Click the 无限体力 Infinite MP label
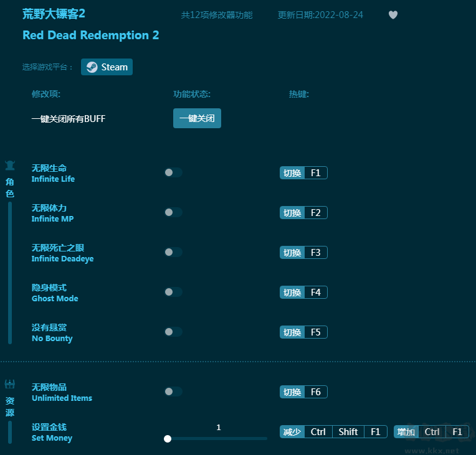This screenshot has width=476, height=455. [x=52, y=213]
